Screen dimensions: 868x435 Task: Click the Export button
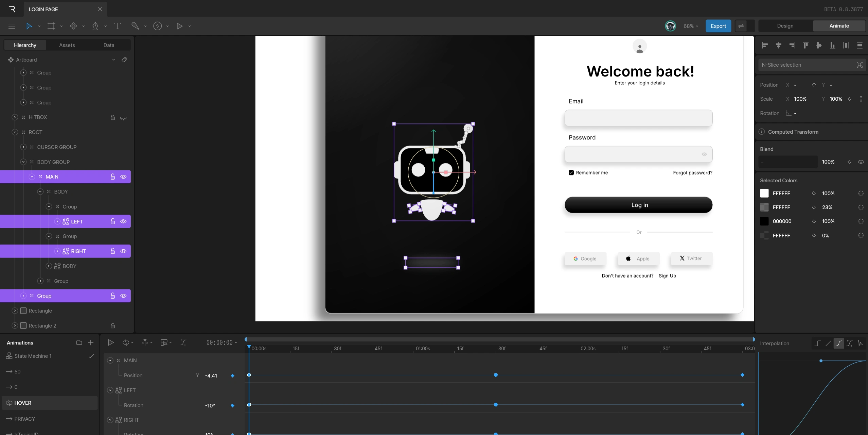(718, 26)
